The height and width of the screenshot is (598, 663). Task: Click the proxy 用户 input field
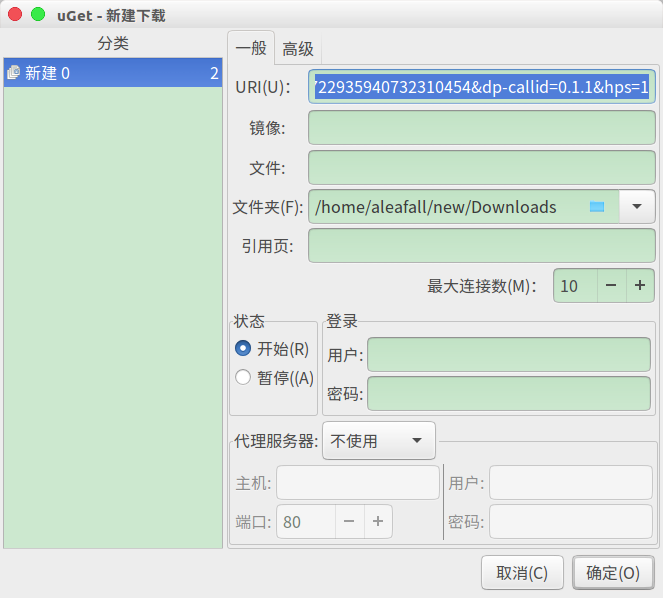[x=571, y=483]
